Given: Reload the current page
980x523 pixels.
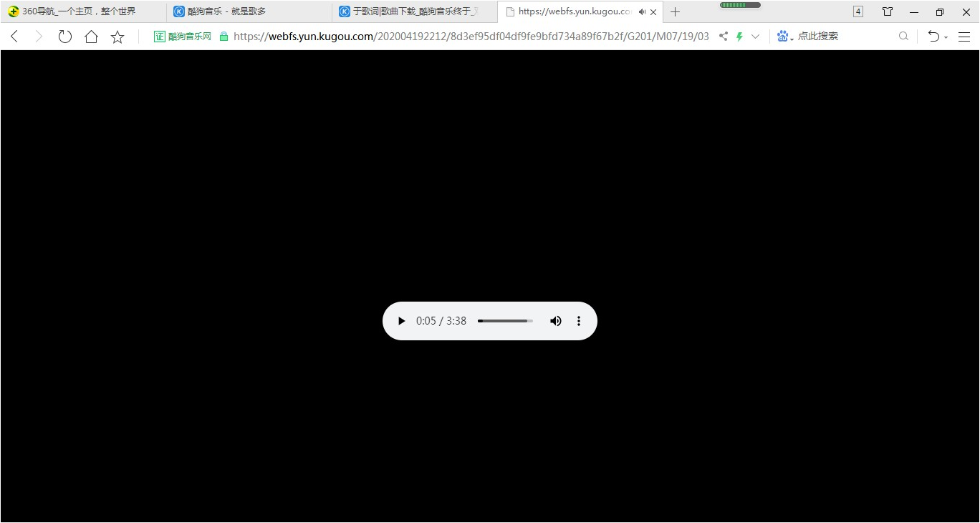Looking at the screenshot, I should tap(65, 37).
